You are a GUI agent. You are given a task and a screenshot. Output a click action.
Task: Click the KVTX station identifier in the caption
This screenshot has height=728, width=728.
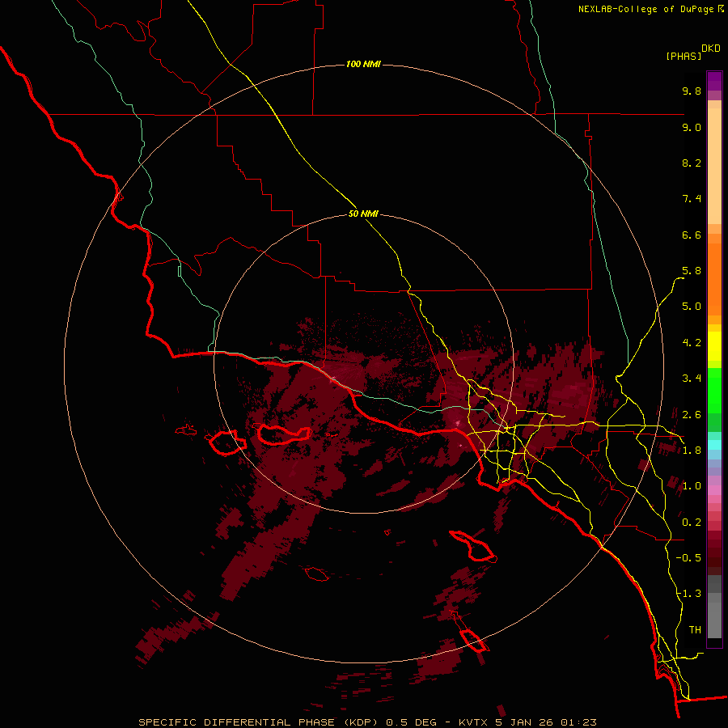coord(474,722)
